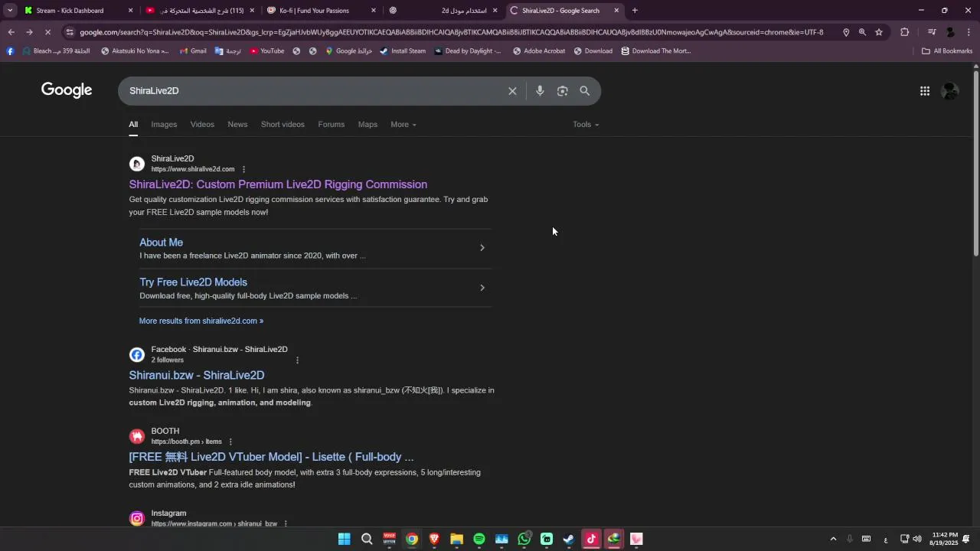Open Google Lens image search icon
The width and height of the screenshot is (980, 551).
[x=563, y=91]
